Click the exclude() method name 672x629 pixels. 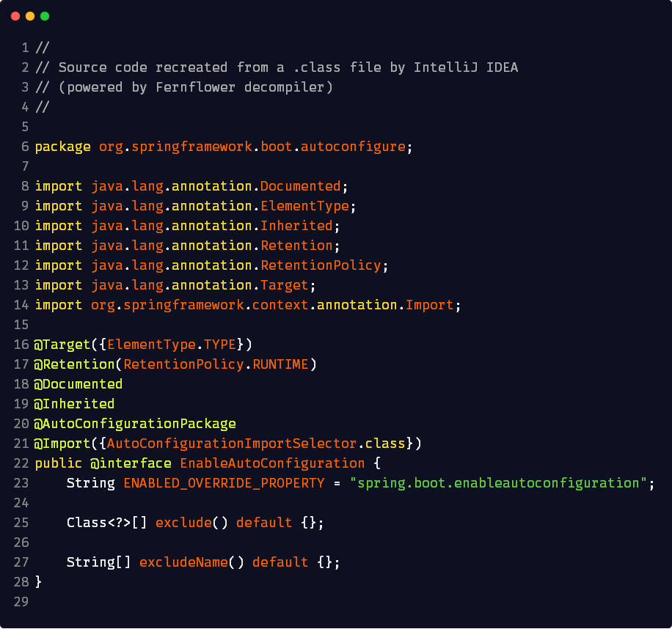click(183, 522)
